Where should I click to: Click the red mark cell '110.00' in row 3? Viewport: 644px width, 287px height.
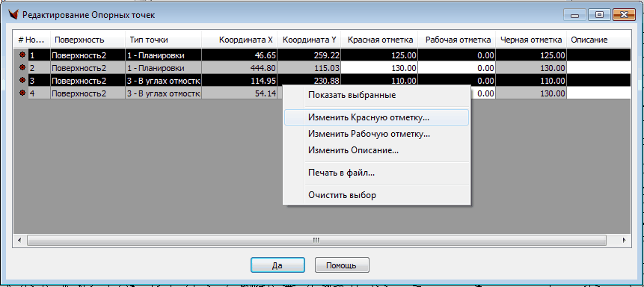coord(379,81)
